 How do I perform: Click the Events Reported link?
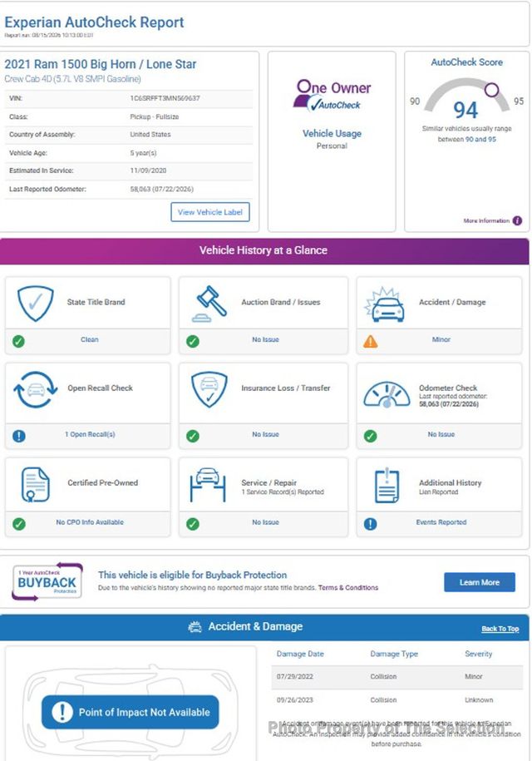[441, 522]
